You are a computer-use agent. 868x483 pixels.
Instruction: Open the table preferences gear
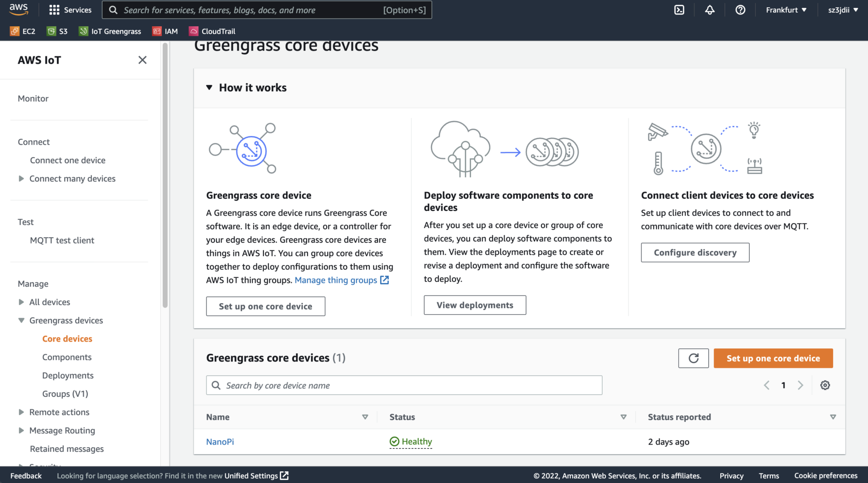pos(825,385)
